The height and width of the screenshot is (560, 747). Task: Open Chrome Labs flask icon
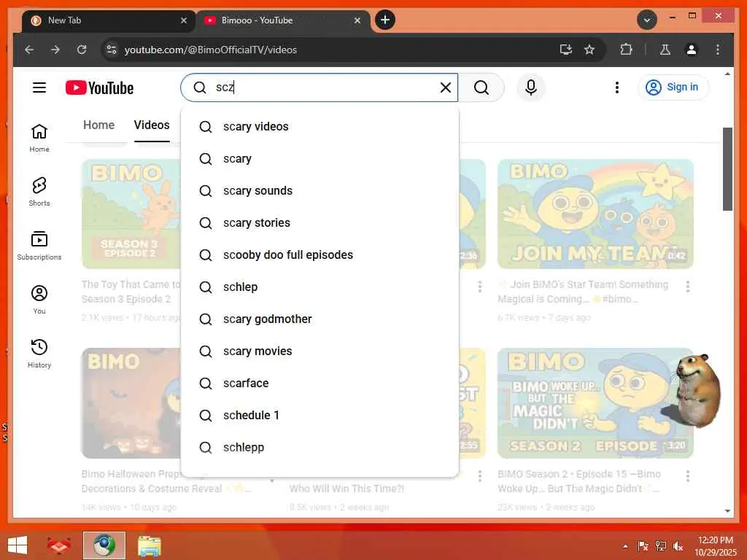[x=665, y=50]
